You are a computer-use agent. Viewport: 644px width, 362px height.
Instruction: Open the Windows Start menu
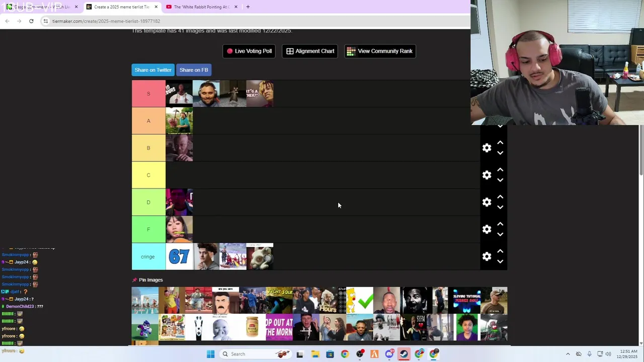click(x=210, y=354)
